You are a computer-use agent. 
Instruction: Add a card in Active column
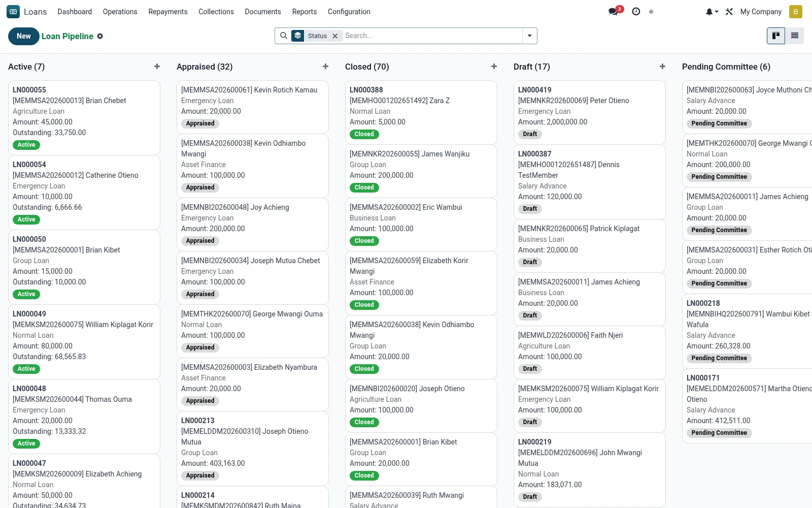point(157,67)
